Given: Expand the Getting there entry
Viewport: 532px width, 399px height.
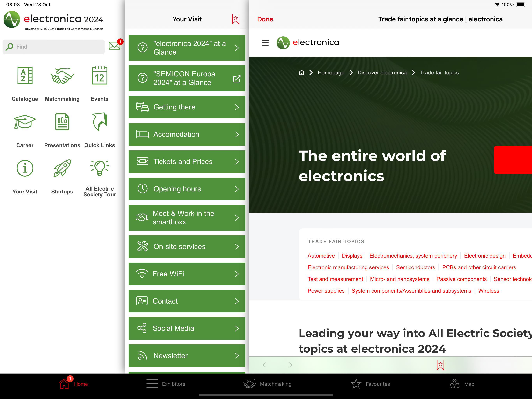Looking at the screenshot, I should point(187,107).
